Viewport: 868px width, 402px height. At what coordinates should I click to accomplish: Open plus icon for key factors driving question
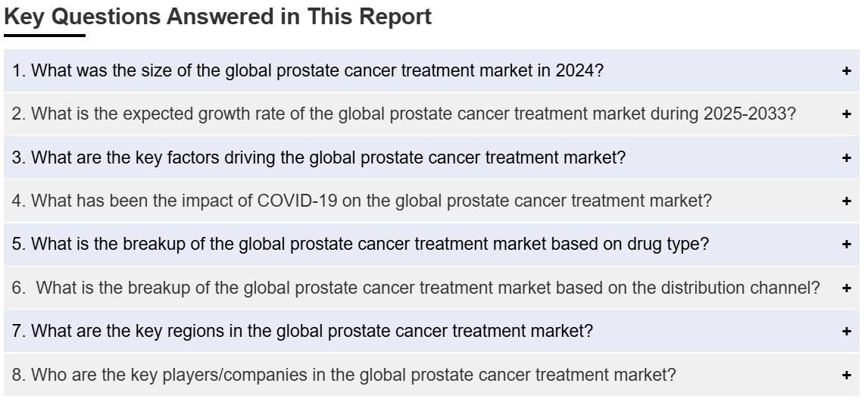[846, 157]
